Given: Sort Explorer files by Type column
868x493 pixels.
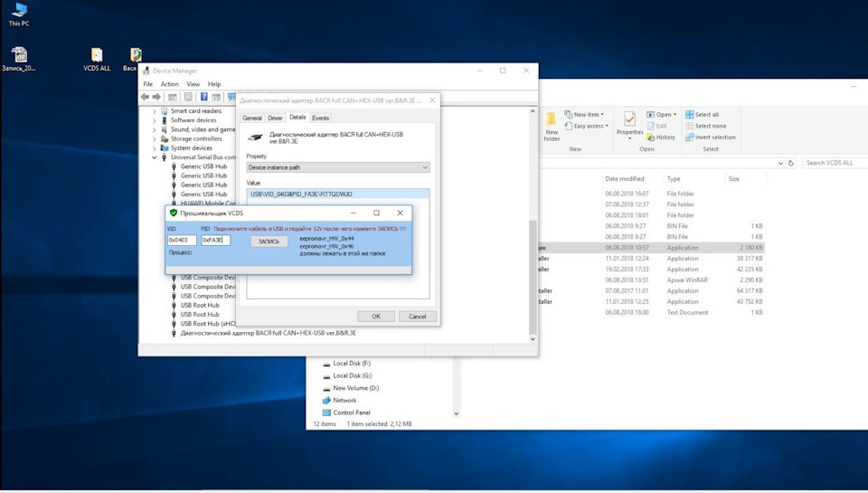Looking at the screenshot, I should coord(674,179).
